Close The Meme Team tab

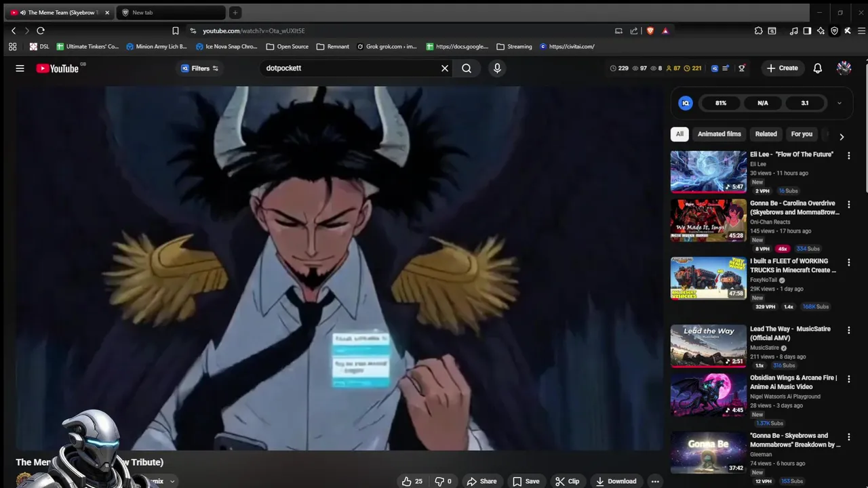[x=106, y=12]
